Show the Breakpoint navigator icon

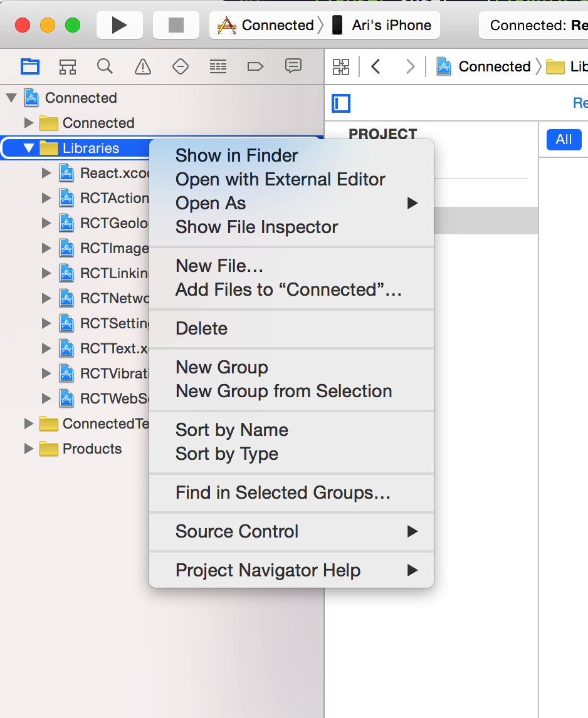[x=255, y=67]
